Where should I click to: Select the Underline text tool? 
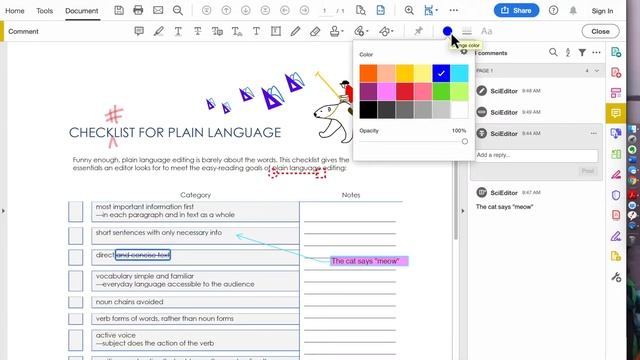[x=178, y=31]
